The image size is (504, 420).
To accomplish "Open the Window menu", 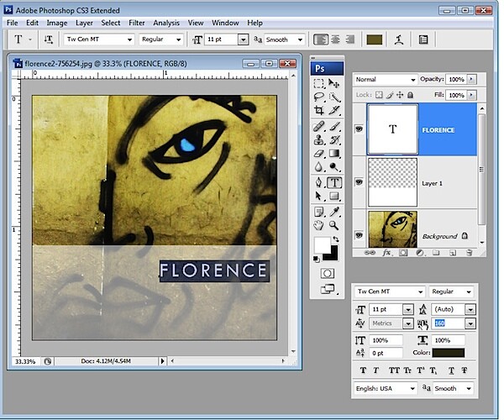I will [x=225, y=23].
